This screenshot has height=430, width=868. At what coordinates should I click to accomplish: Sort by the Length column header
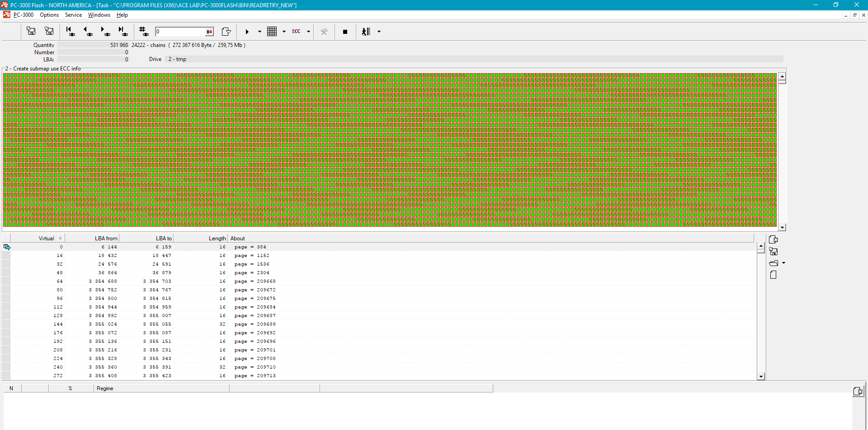[x=200, y=238]
